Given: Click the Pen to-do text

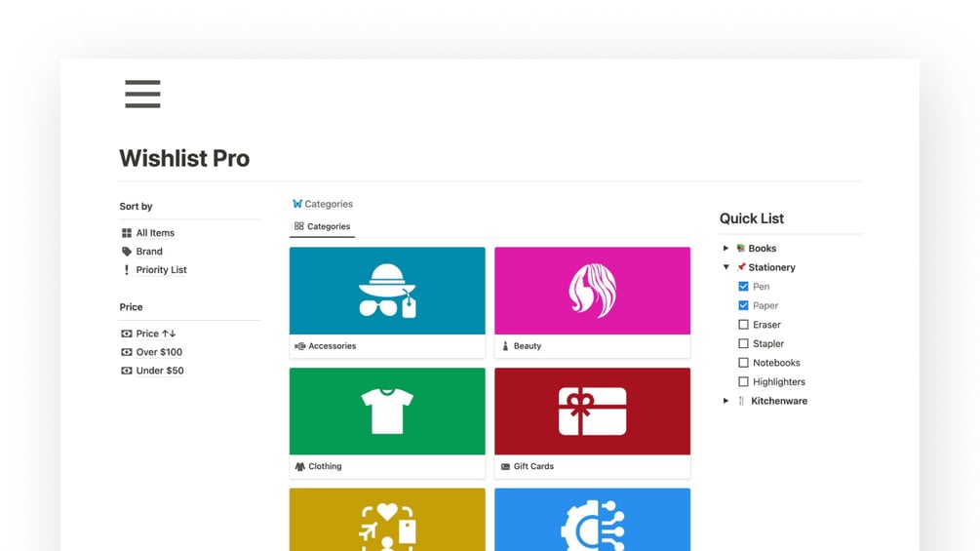Looking at the screenshot, I should point(762,286).
